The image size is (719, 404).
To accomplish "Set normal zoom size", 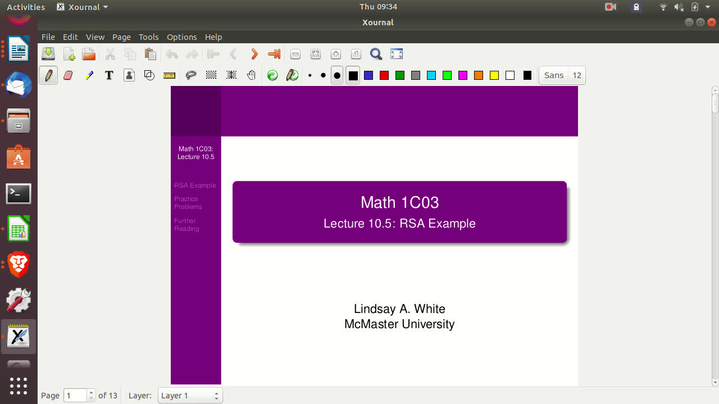I will [356, 54].
